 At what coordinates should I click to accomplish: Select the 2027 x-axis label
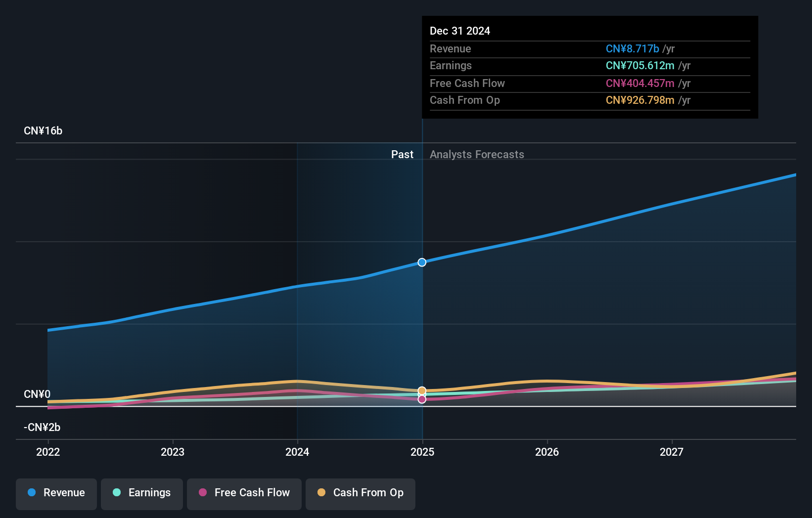tap(672, 452)
